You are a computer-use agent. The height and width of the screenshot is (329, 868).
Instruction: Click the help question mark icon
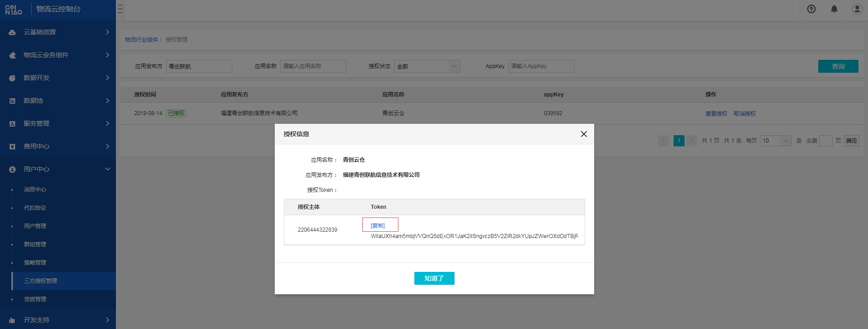coord(811,9)
